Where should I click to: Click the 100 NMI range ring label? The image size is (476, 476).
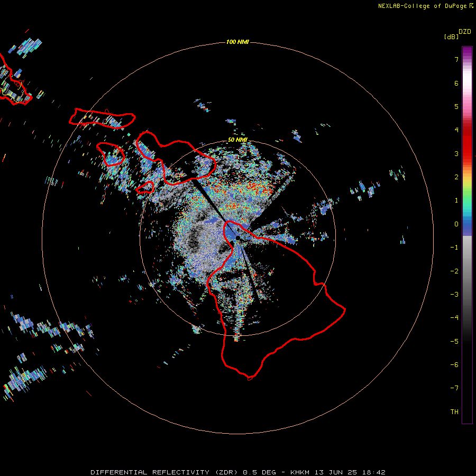237,42
